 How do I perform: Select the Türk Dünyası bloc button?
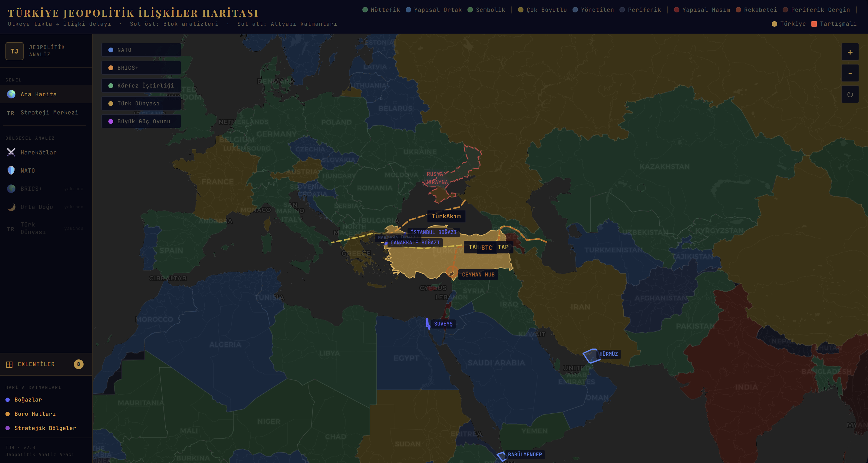(141, 104)
